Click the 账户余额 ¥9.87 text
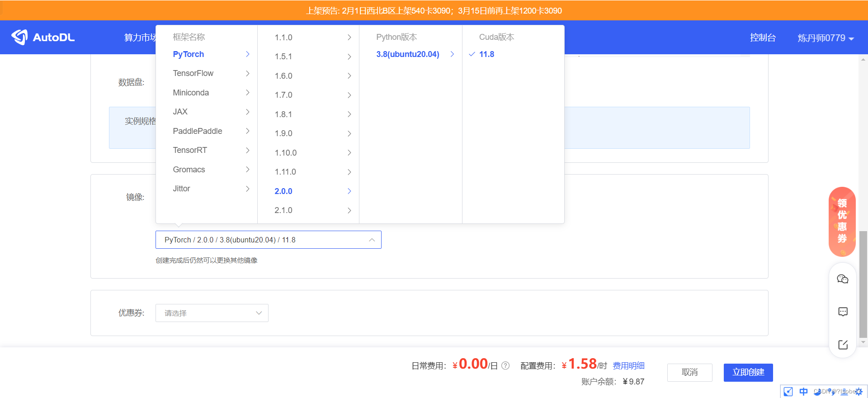868x398 pixels. coord(613,381)
